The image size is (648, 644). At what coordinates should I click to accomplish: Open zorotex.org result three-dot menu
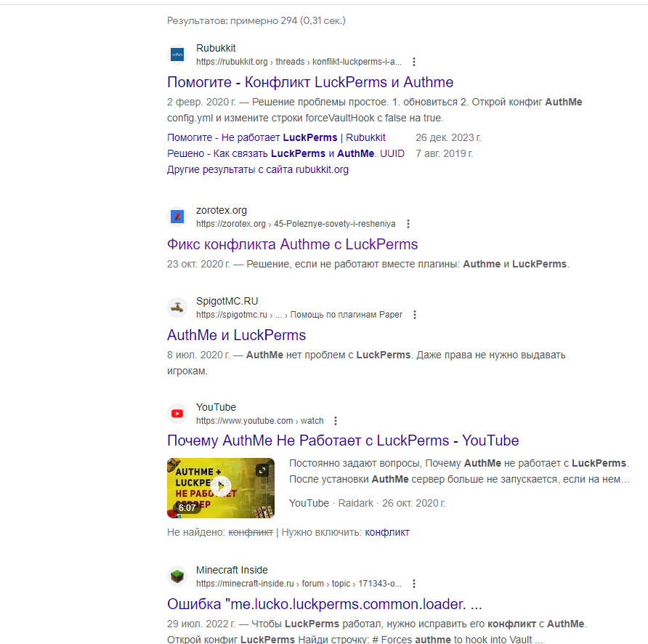(408, 224)
